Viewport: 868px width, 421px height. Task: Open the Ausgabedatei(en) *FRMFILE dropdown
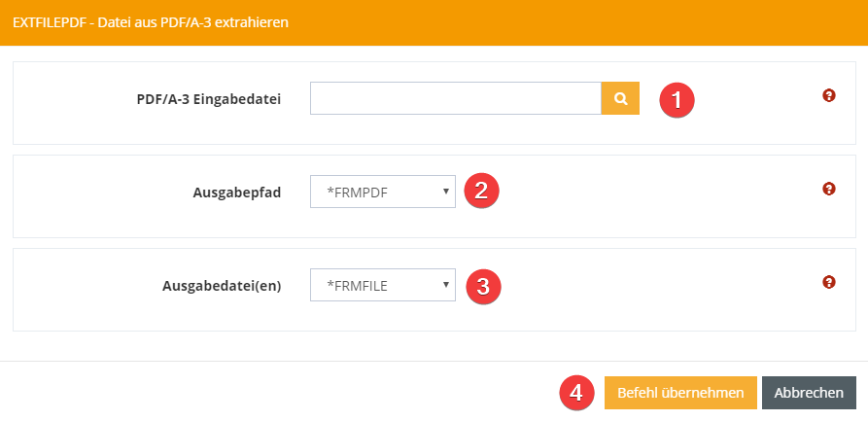point(382,285)
